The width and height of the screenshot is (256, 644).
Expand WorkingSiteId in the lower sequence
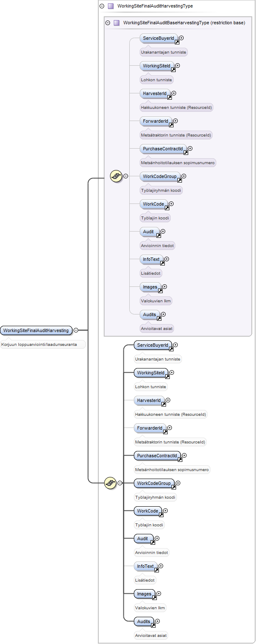point(172,373)
